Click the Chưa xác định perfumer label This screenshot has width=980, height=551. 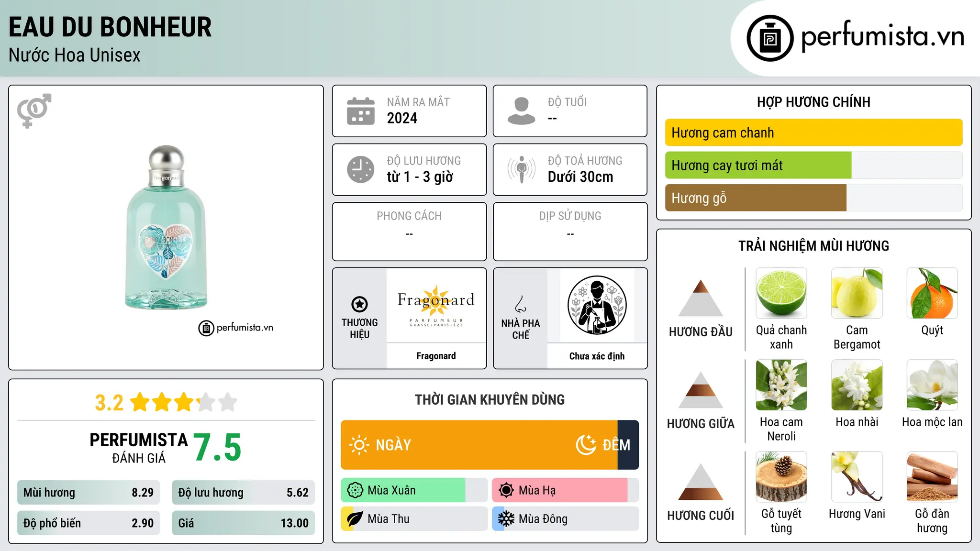pos(597,356)
